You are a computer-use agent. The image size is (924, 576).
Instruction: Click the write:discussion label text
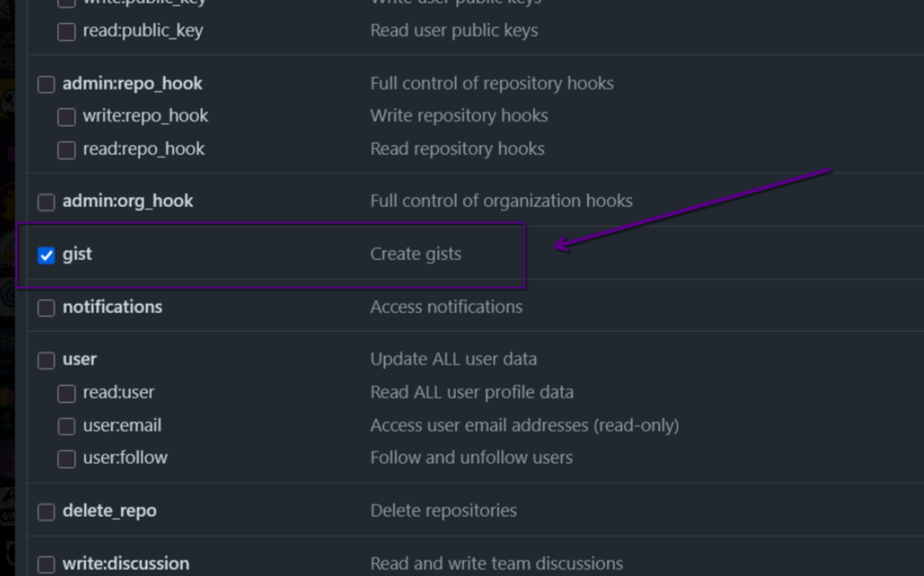click(x=125, y=563)
